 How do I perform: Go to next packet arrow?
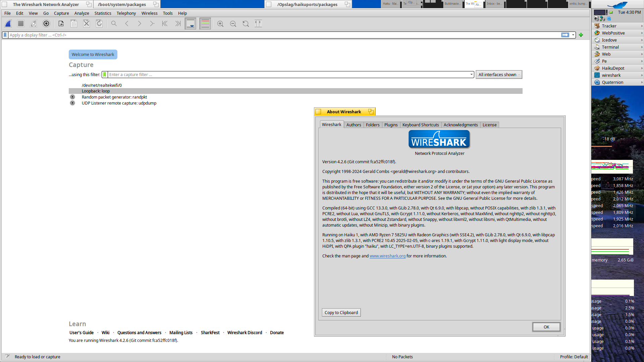pos(140,24)
